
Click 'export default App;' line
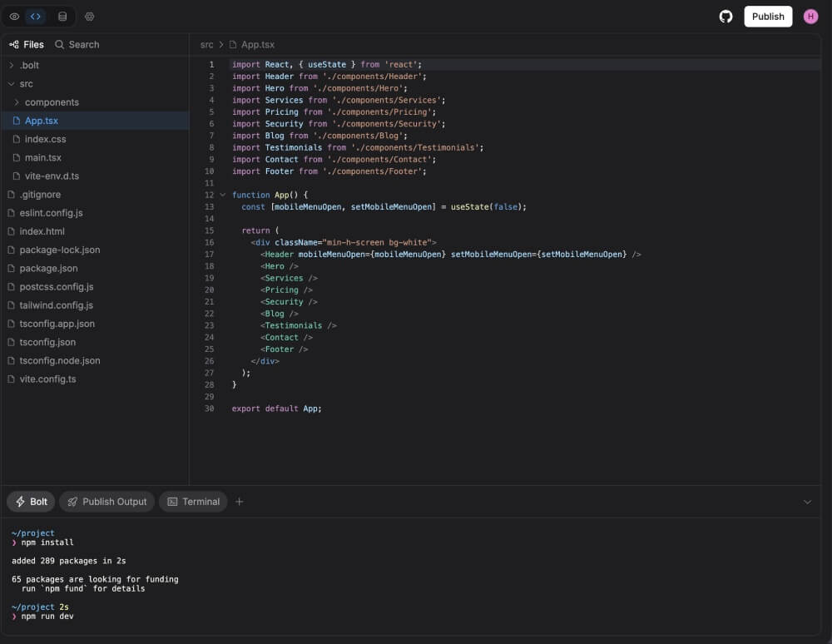point(276,409)
